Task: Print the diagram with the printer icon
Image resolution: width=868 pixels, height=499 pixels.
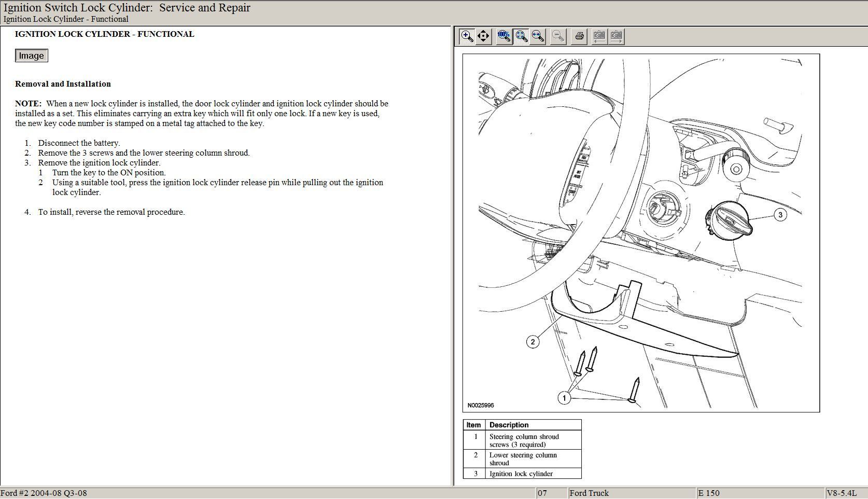Action: coord(579,36)
